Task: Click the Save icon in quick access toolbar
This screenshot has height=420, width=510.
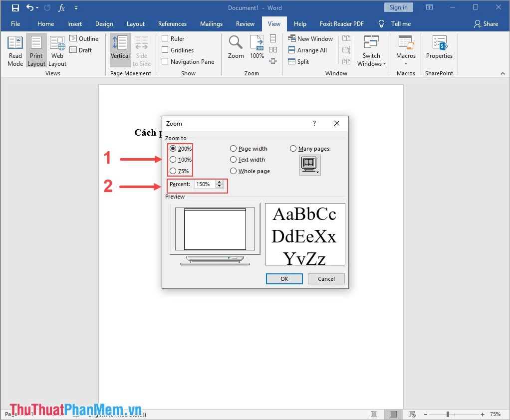Action: click(x=15, y=8)
